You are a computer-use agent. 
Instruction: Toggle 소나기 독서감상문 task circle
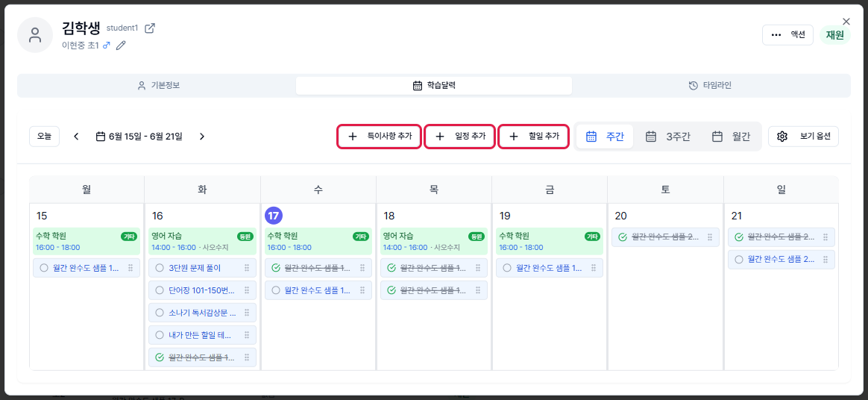coord(160,313)
